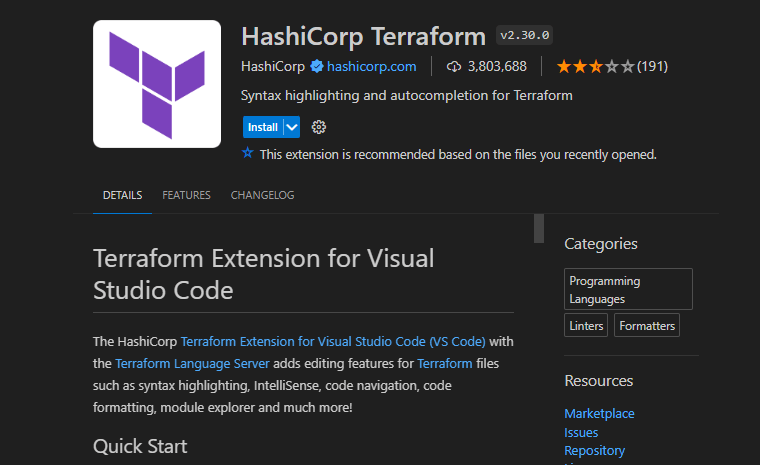
Task: Click the Resources heading
Action: 599,381
